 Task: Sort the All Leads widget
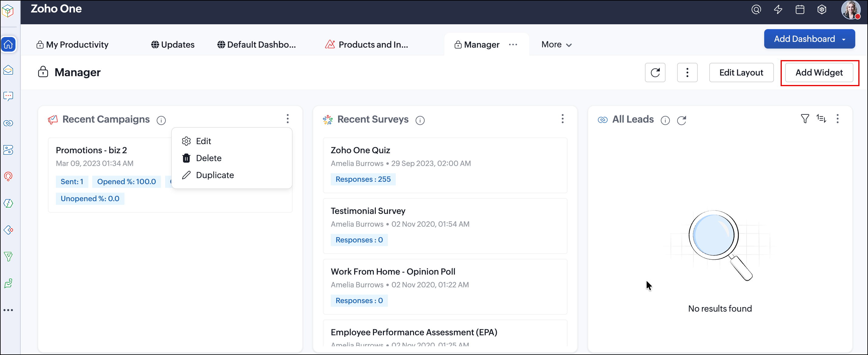[x=821, y=119]
